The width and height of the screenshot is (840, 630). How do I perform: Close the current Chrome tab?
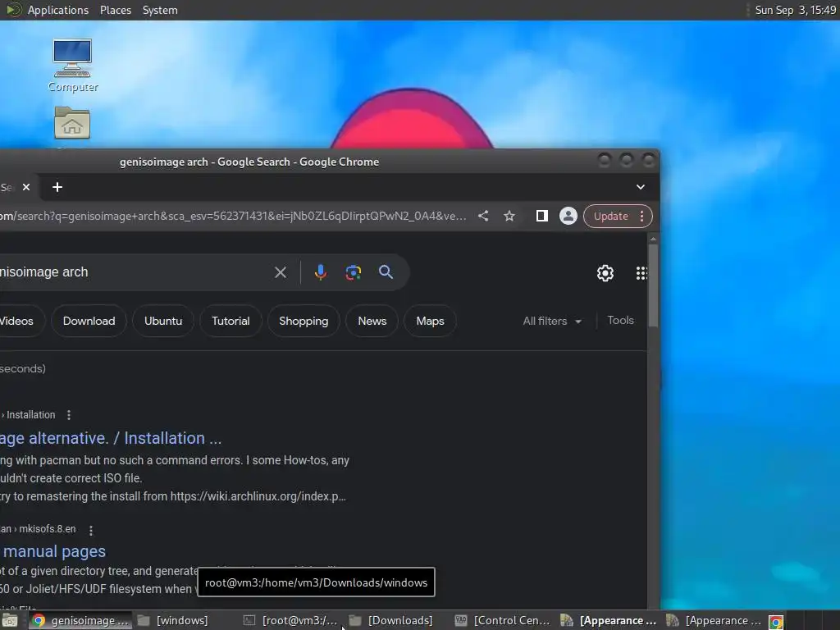(25, 187)
